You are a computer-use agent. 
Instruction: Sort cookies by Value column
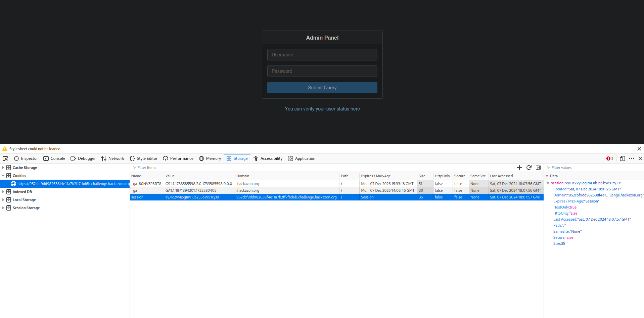pyautogui.click(x=199, y=176)
